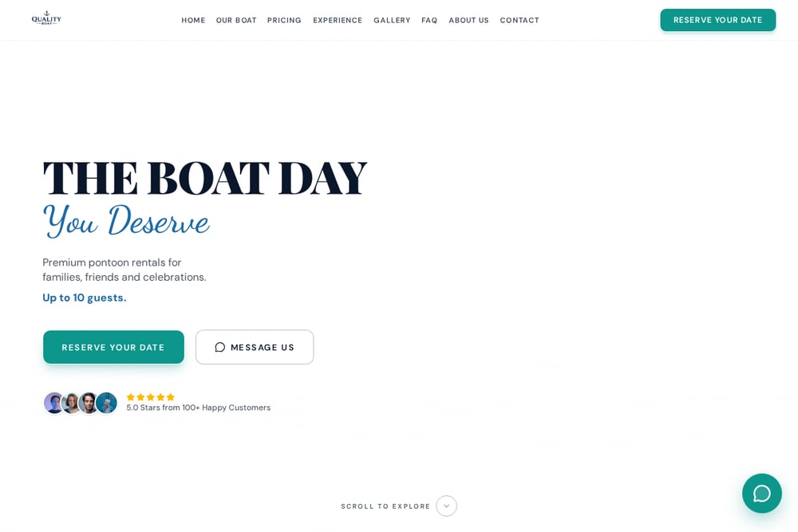Open the Our Boat page link
Image resolution: width=798 pixels, height=532 pixels.
tap(236, 21)
